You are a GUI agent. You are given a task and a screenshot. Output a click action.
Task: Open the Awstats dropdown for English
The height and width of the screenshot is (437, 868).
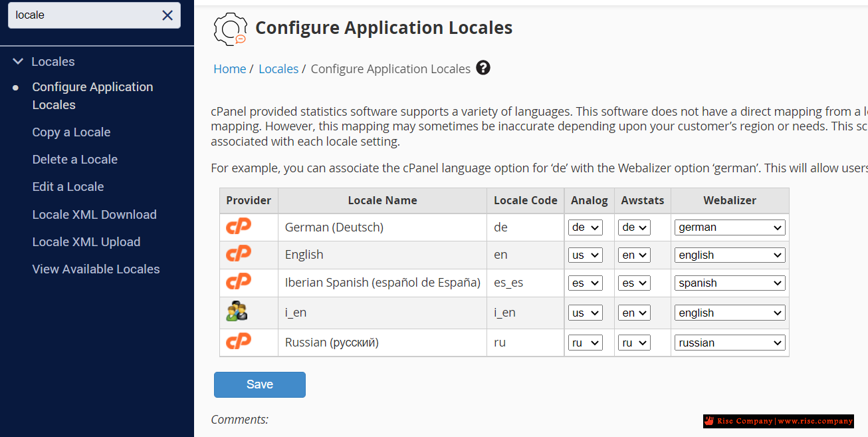click(633, 255)
